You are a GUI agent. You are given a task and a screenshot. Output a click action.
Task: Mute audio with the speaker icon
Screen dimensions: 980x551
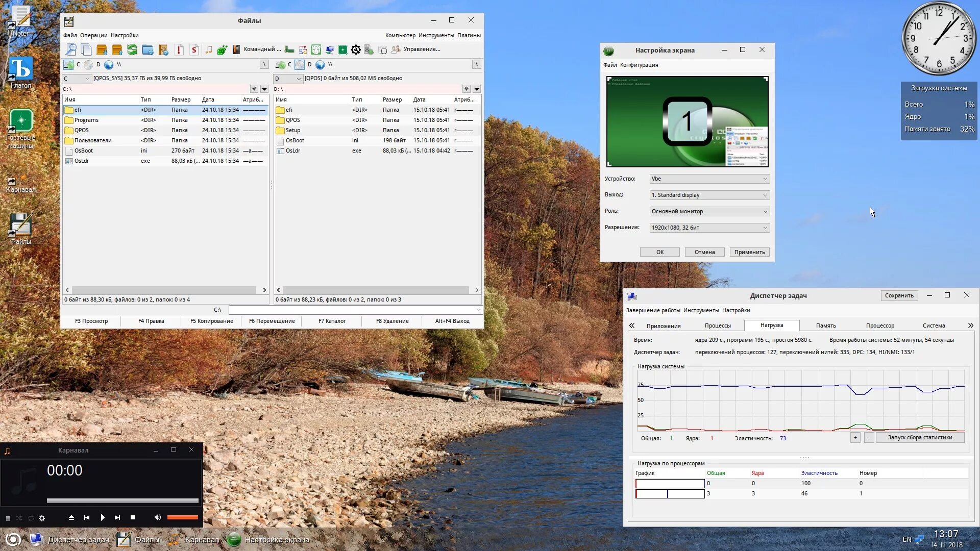point(157,517)
